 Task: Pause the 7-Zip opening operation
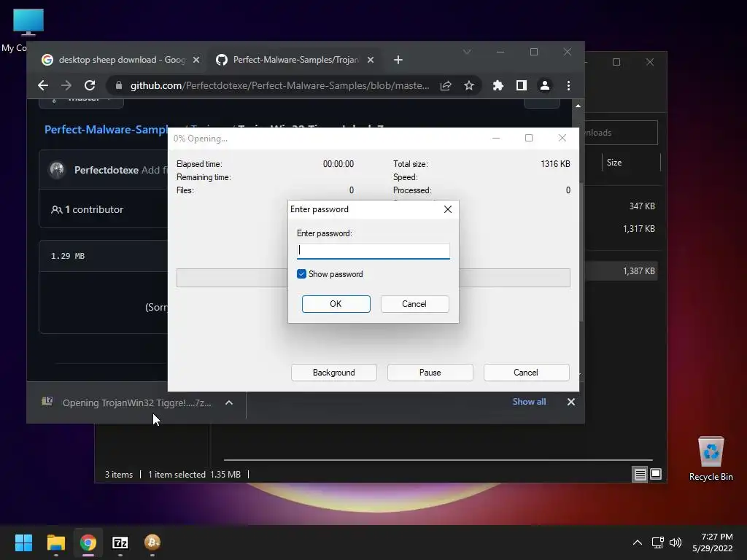pos(430,373)
